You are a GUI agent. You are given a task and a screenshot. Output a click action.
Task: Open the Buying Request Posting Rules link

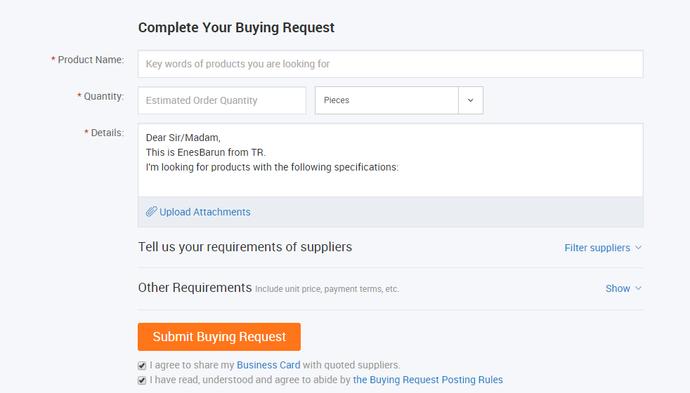428,380
